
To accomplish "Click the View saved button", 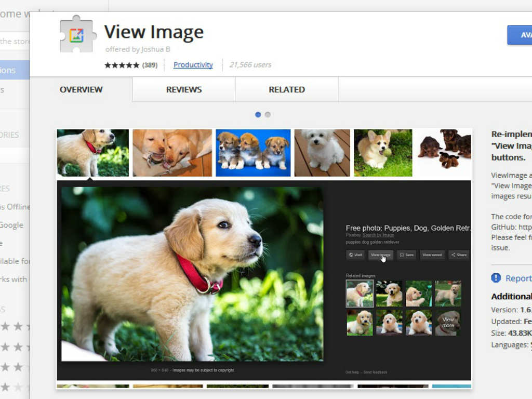I will (432, 255).
